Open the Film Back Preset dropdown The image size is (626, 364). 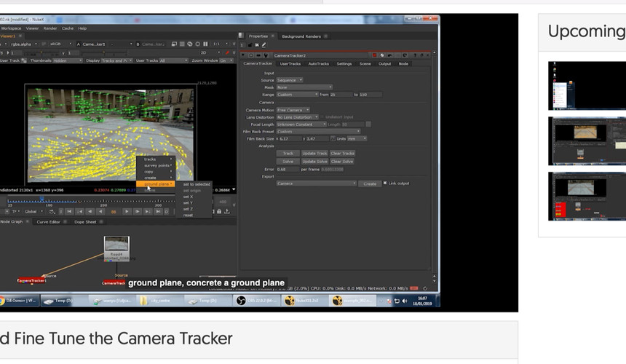pyautogui.click(x=318, y=132)
